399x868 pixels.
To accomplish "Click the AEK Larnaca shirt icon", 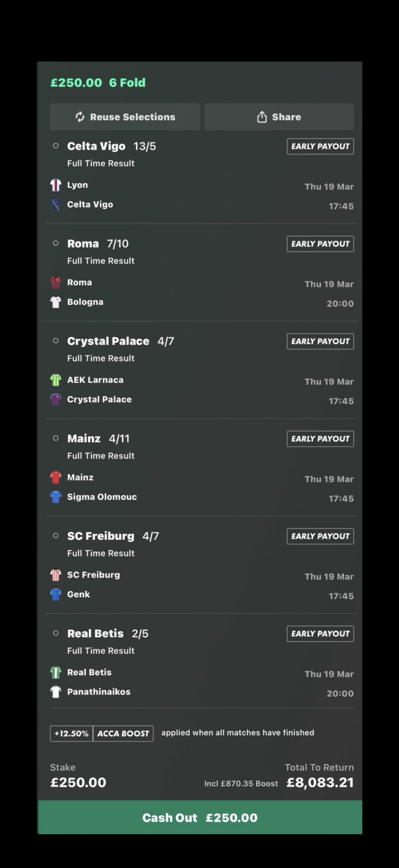I will pos(56,380).
